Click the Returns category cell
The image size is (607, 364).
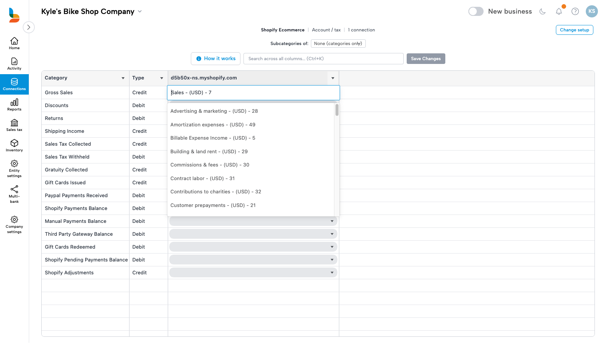coord(85,118)
